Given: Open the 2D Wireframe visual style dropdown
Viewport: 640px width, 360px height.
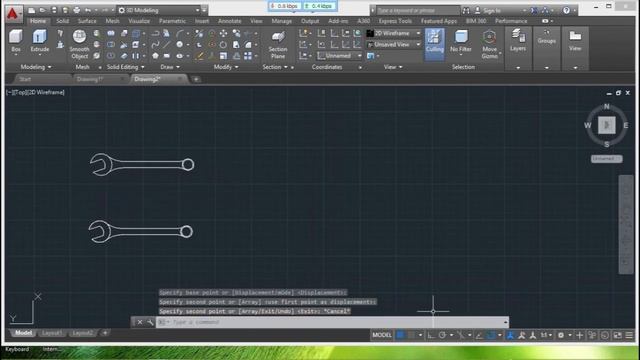Looking at the screenshot, I should 393,33.
